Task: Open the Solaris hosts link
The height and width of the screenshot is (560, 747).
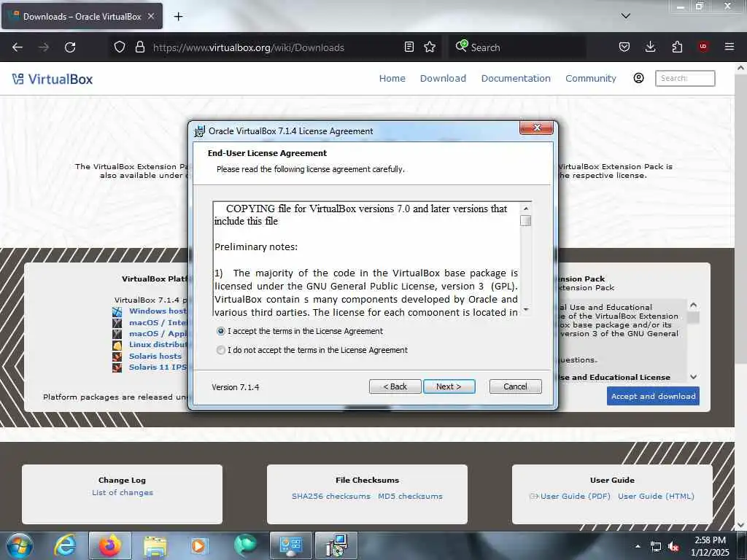Action: (155, 356)
